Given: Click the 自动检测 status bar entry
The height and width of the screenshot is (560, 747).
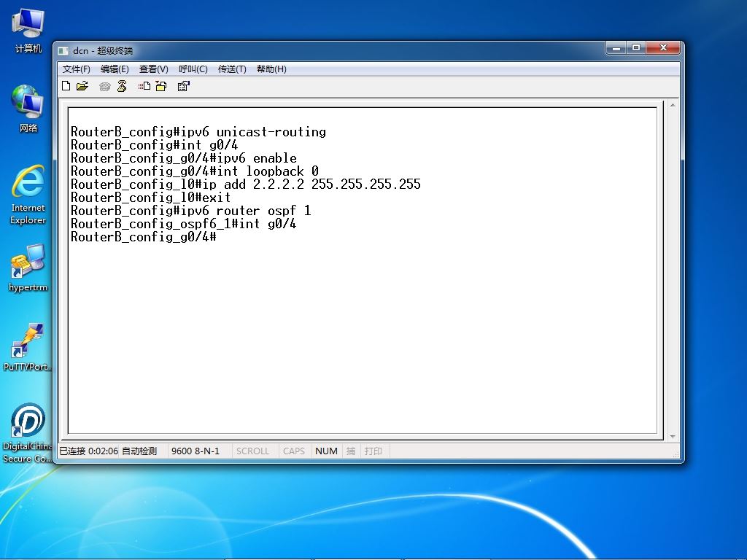Looking at the screenshot, I should [x=139, y=451].
